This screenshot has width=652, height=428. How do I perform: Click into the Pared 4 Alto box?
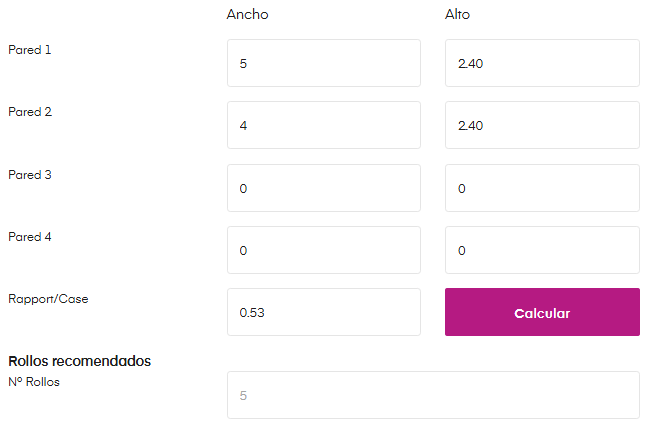coord(541,250)
